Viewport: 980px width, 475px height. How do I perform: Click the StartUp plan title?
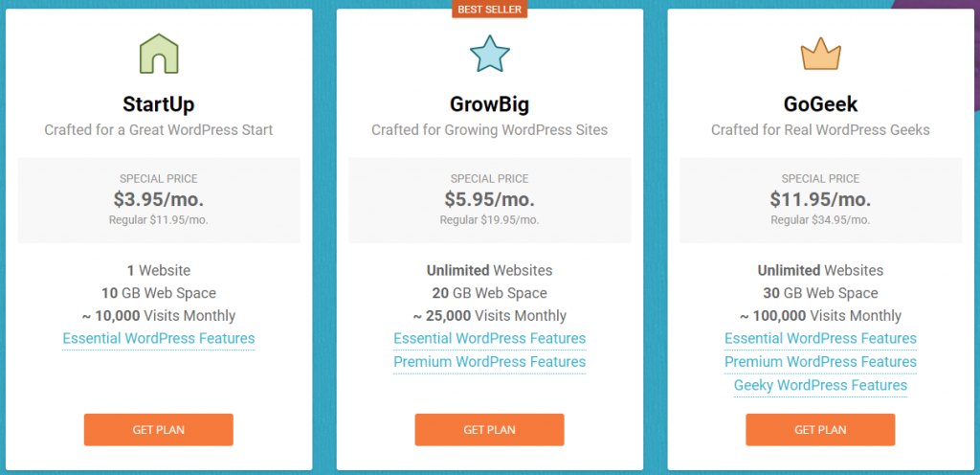159,104
